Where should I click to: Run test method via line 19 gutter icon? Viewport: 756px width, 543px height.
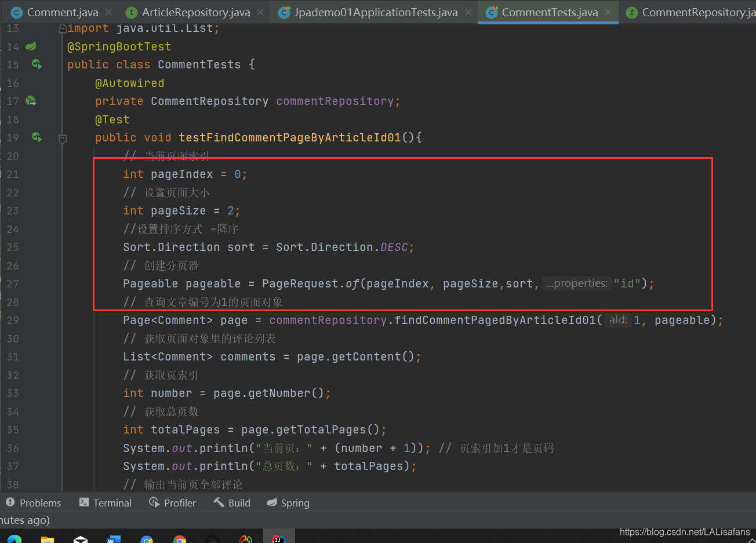tap(37, 137)
